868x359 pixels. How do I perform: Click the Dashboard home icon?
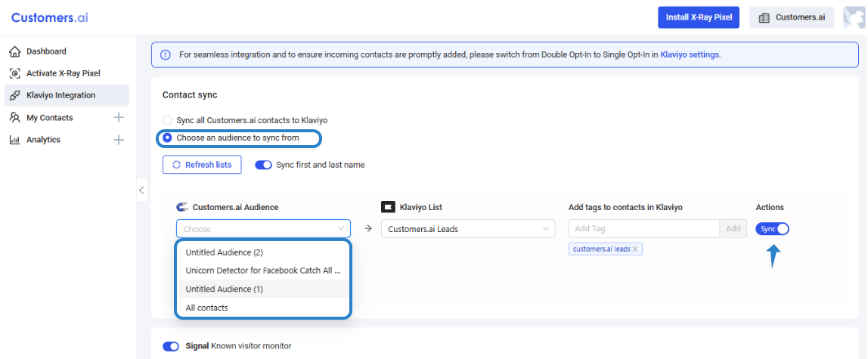point(14,51)
